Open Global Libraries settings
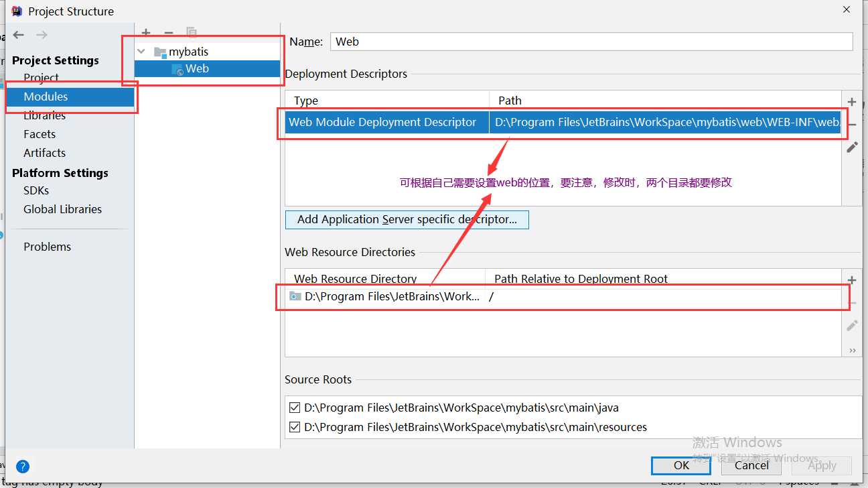Image resolution: width=868 pixels, height=488 pixels. 62,209
